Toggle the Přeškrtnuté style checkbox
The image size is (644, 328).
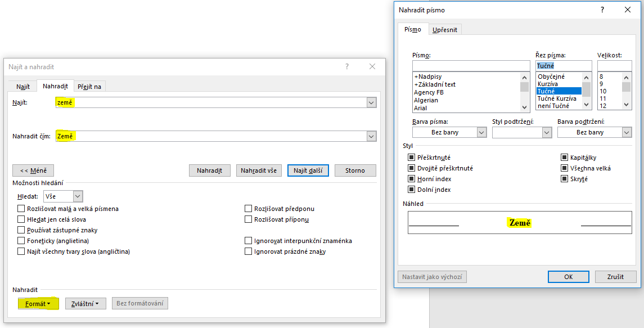point(412,158)
